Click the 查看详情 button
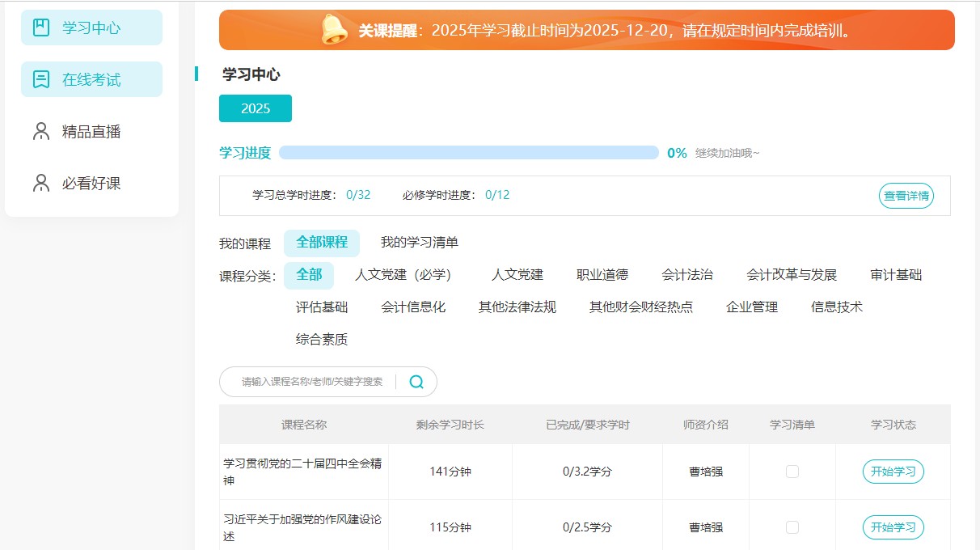 (906, 195)
